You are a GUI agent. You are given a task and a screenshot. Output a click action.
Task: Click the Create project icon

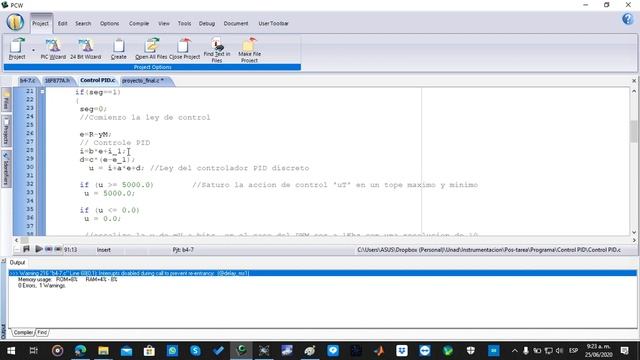(x=119, y=49)
